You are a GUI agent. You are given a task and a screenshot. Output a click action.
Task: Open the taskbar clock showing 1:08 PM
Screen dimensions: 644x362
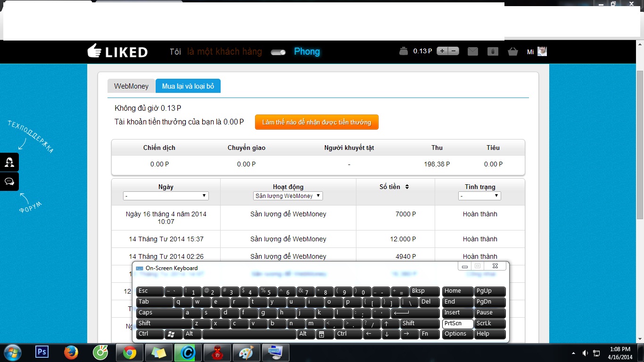620,353
